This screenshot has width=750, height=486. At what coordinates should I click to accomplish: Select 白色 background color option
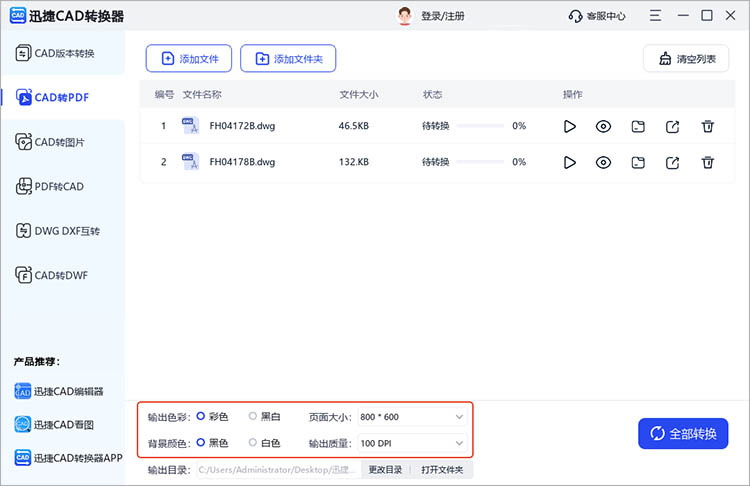tap(265, 443)
